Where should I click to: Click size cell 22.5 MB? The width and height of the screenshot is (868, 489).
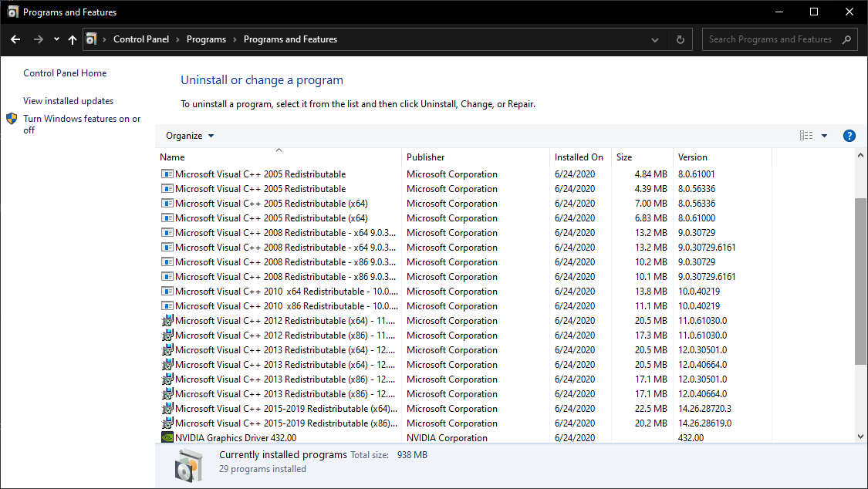[651, 408]
